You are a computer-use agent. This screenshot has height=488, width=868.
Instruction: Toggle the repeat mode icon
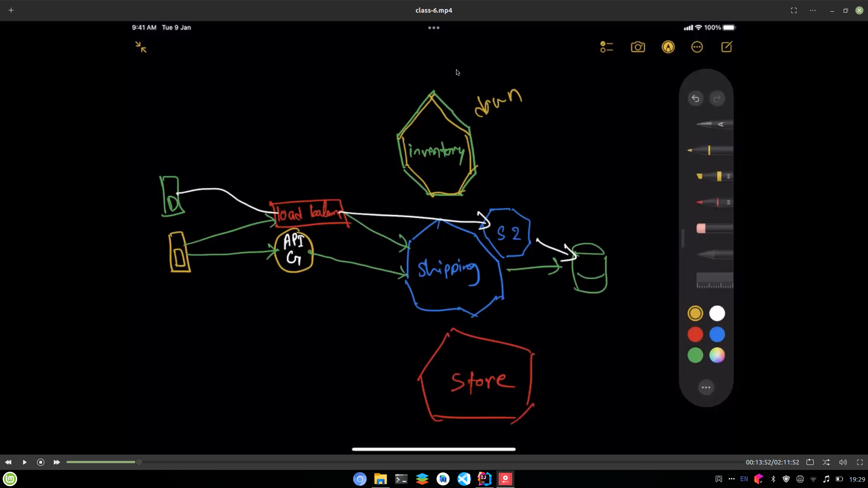click(810, 462)
